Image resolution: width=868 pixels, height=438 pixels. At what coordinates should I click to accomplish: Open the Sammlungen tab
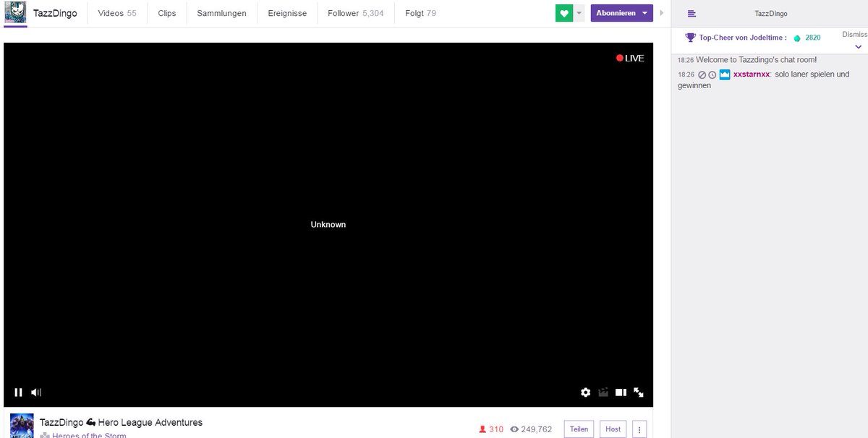pos(221,13)
